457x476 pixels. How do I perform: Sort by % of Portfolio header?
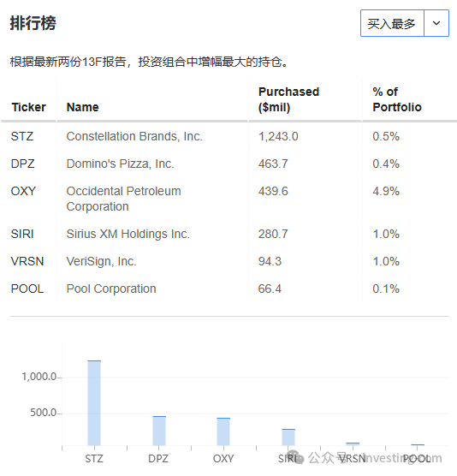(397, 99)
